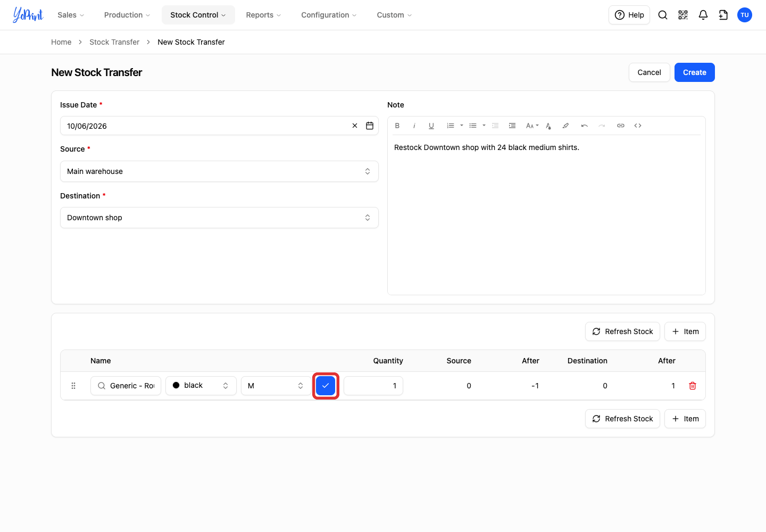Open the TU user avatar menu
The image size is (766, 532).
tap(745, 15)
